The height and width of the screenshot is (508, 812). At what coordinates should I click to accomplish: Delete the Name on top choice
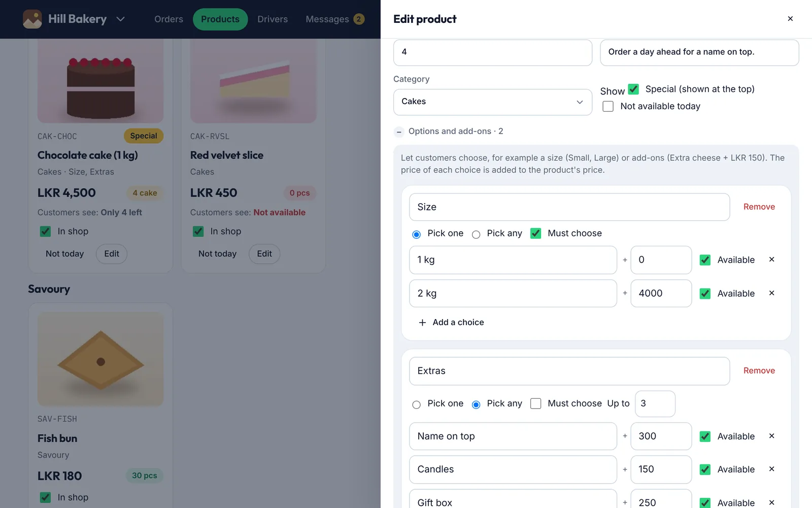(x=771, y=436)
